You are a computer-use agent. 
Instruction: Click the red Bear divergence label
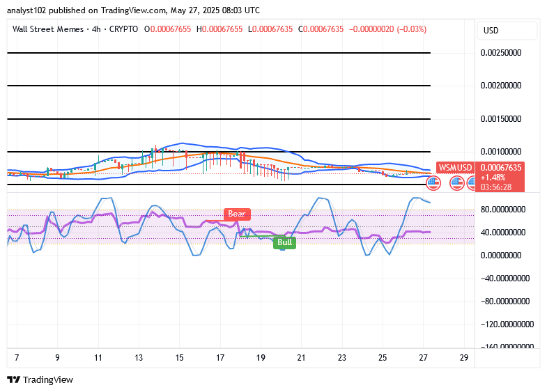[237, 214]
